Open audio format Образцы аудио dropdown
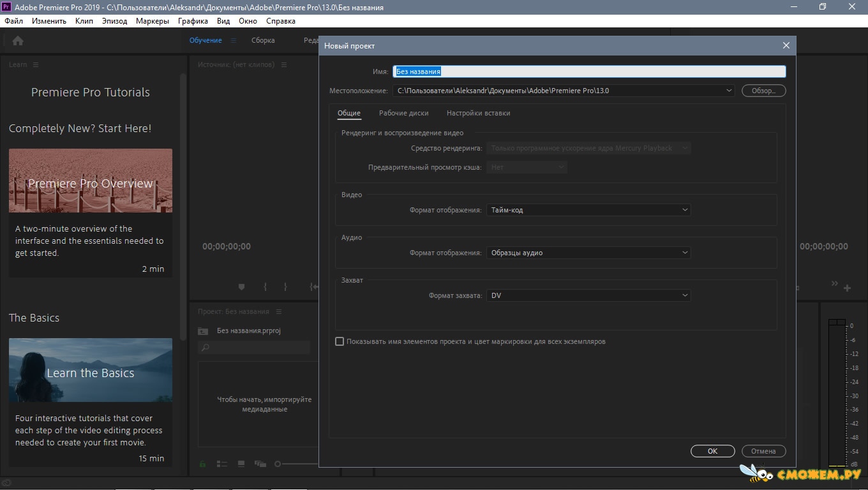Image resolution: width=868 pixels, height=490 pixels. coord(588,253)
